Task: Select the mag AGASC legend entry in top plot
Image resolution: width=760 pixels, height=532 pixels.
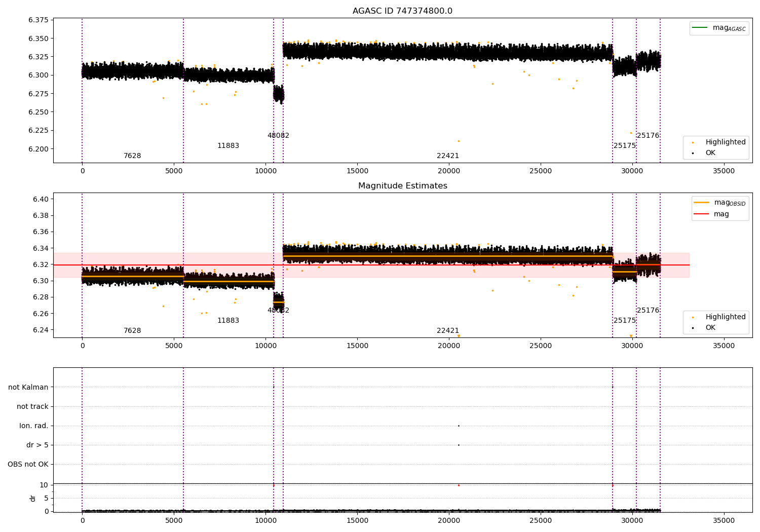Action: tap(719, 28)
